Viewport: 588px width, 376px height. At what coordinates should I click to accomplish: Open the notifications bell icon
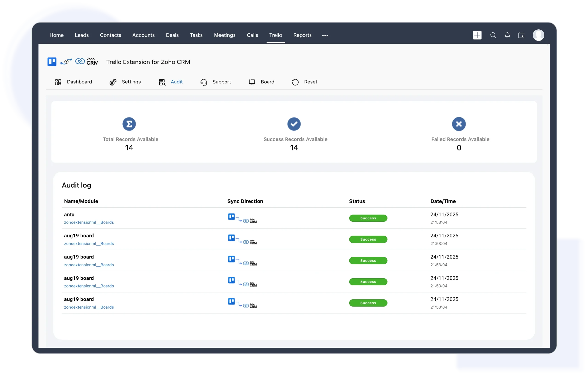(507, 35)
